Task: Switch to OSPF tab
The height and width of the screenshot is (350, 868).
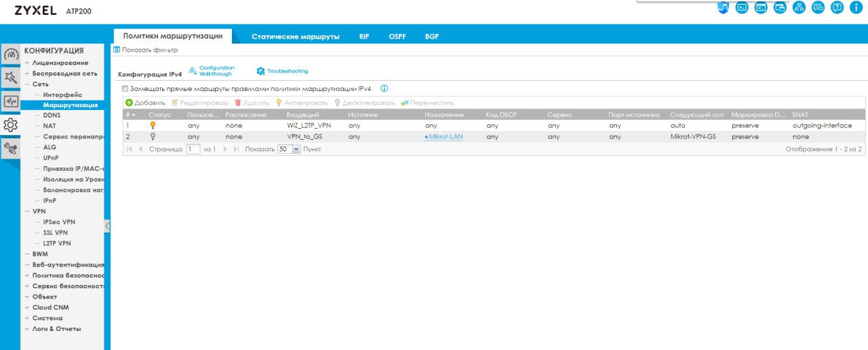Action: 397,37
